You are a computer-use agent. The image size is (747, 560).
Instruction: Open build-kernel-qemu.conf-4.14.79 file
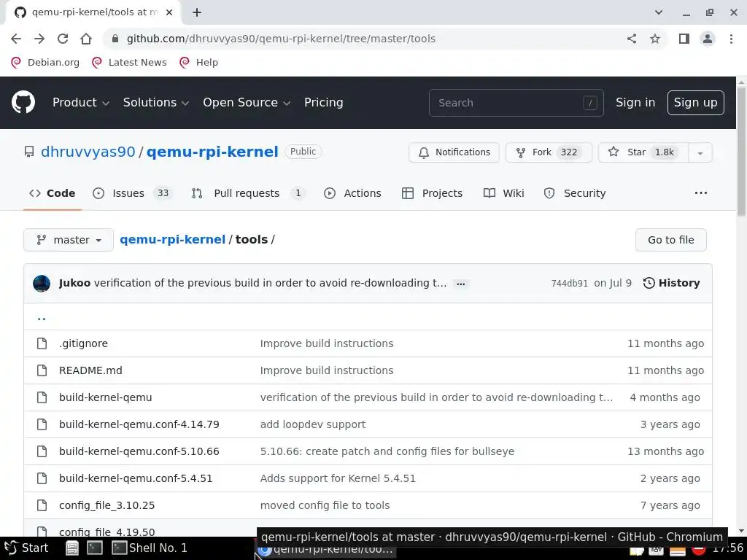pos(139,424)
